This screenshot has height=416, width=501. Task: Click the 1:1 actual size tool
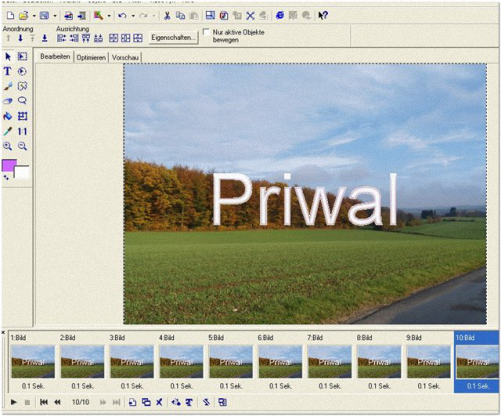(22, 131)
